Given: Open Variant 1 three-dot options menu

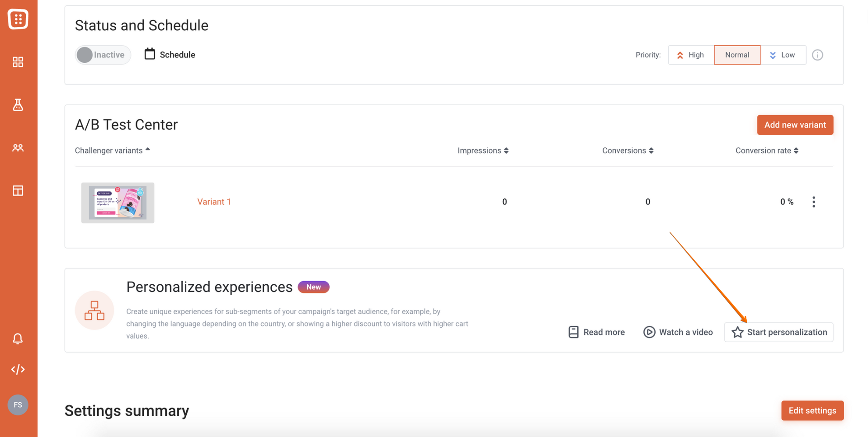Looking at the screenshot, I should coord(814,202).
